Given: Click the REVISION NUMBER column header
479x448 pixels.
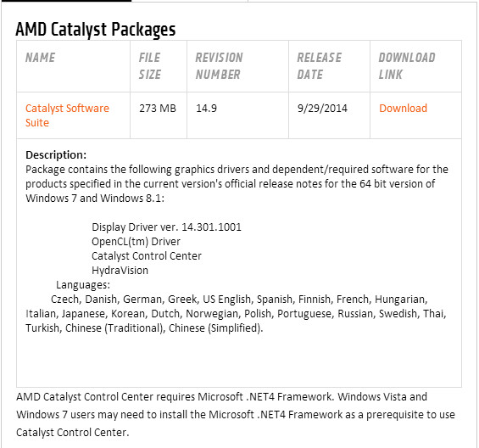Looking at the screenshot, I should 219,66.
